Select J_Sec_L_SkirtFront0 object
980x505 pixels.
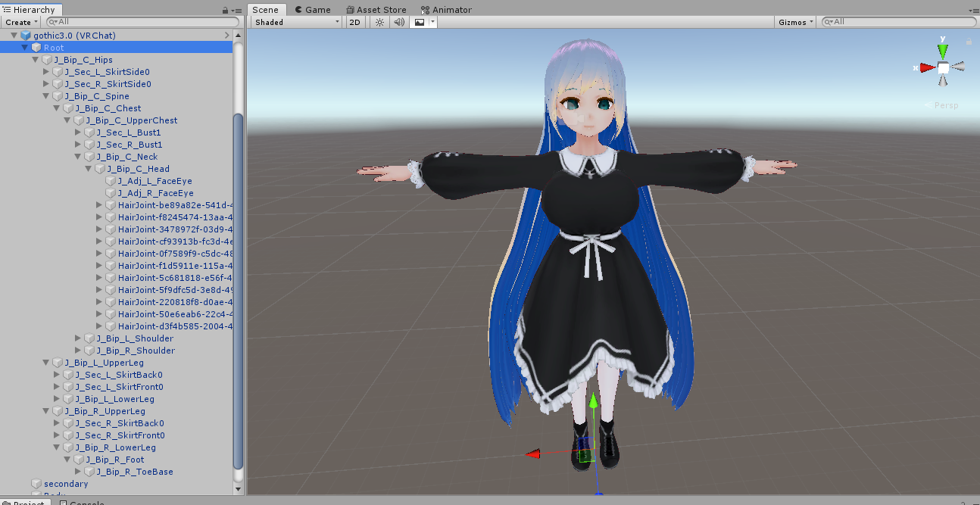click(119, 387)
